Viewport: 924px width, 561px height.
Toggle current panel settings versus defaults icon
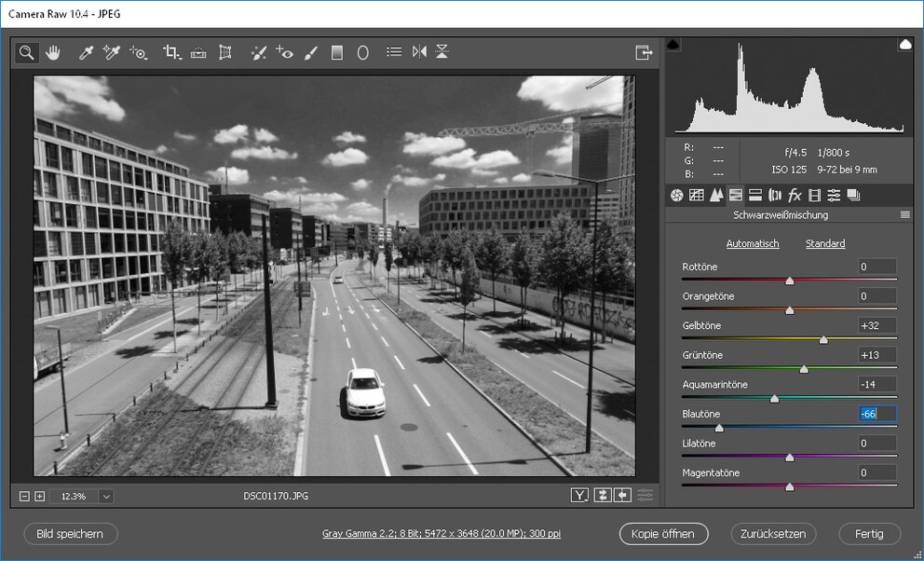click(x=645, y=496)
